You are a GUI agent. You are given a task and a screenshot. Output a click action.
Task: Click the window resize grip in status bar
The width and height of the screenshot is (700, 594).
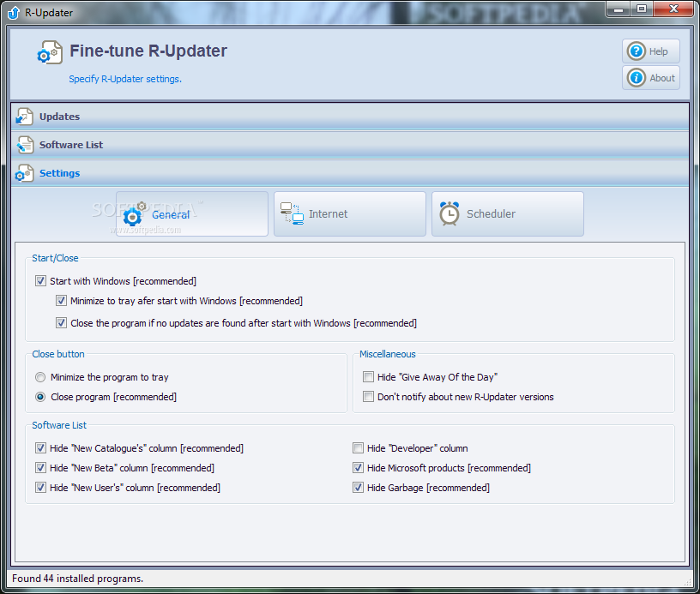tap(687, 582)
